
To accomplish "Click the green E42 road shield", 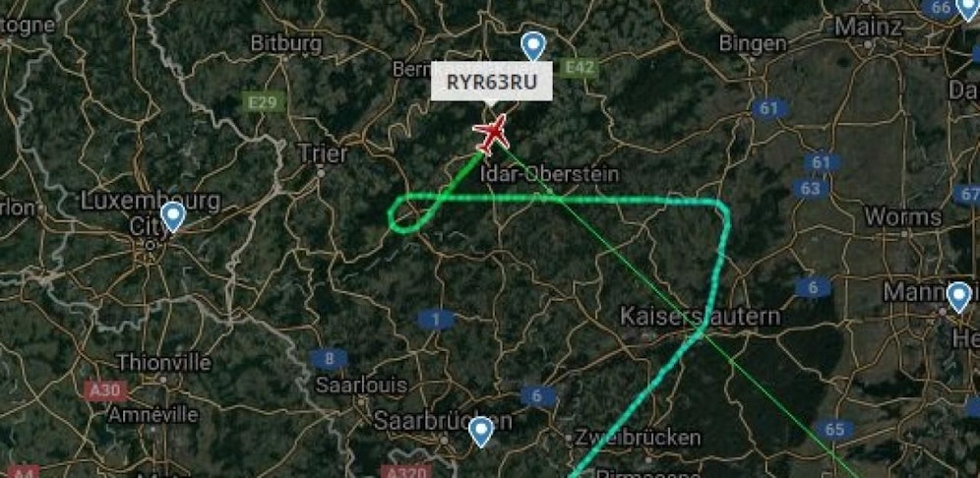I will coord(579,68).
